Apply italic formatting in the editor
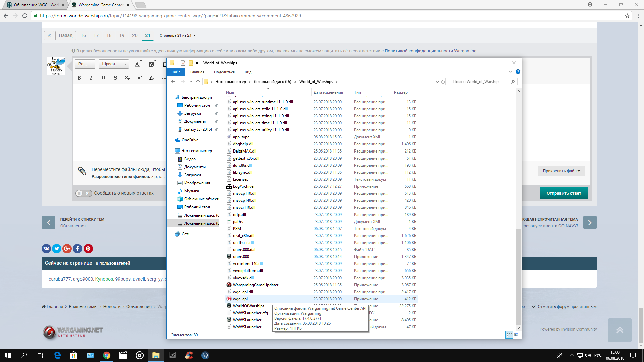Image resolution: width=644 pixels, height=362 pixels. tap(91, 78)
